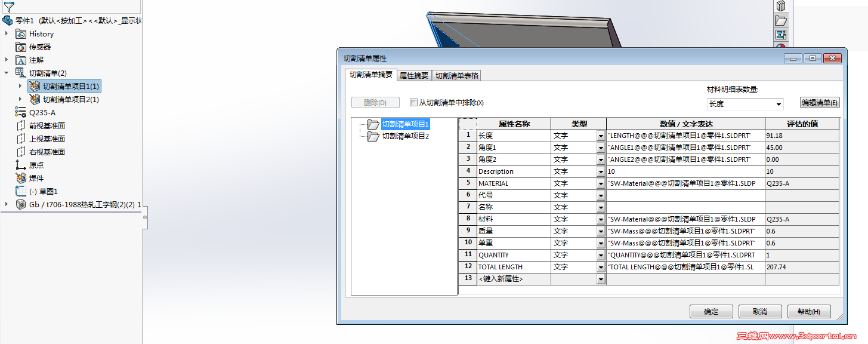The image size is (868, 344).
Task: Click the 切割清单(2) cut list icon
Action: 21,73
